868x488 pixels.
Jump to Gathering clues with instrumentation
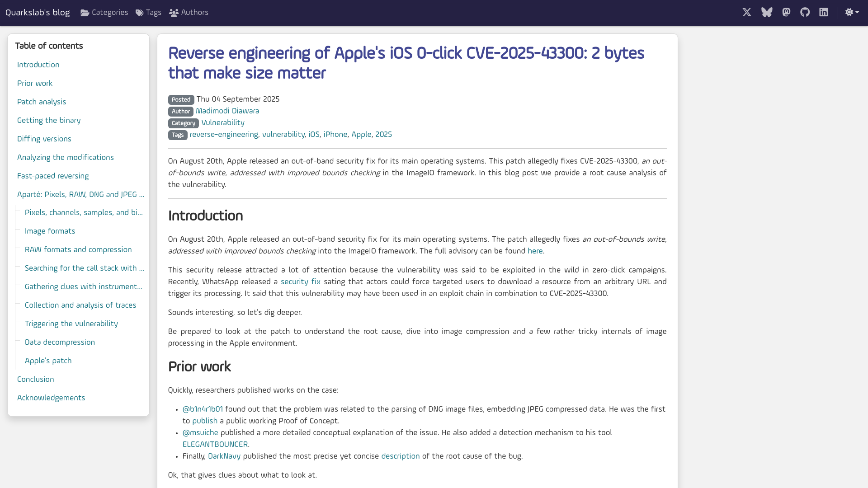[84, 287]
